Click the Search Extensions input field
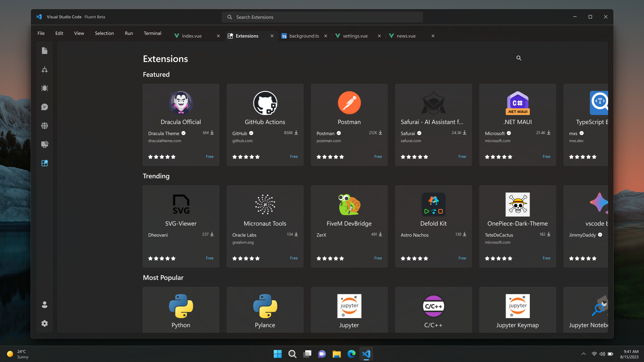Viewport: 644px width, 362px height. coord(322,17)
